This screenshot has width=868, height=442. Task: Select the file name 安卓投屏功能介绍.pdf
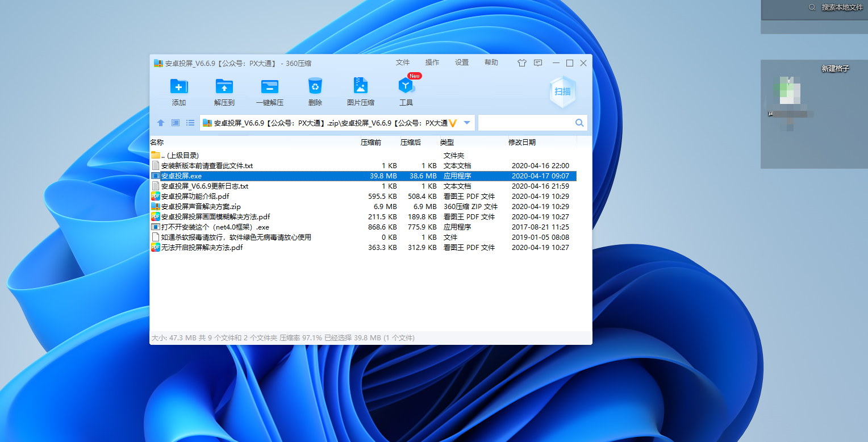click(195, 197)
